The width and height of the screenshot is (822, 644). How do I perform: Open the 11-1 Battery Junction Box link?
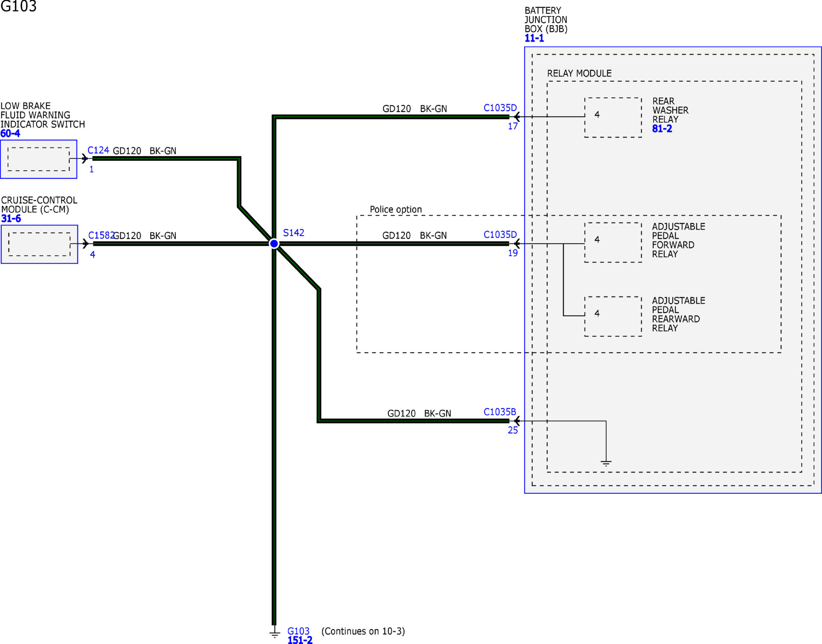click(534, 38)
